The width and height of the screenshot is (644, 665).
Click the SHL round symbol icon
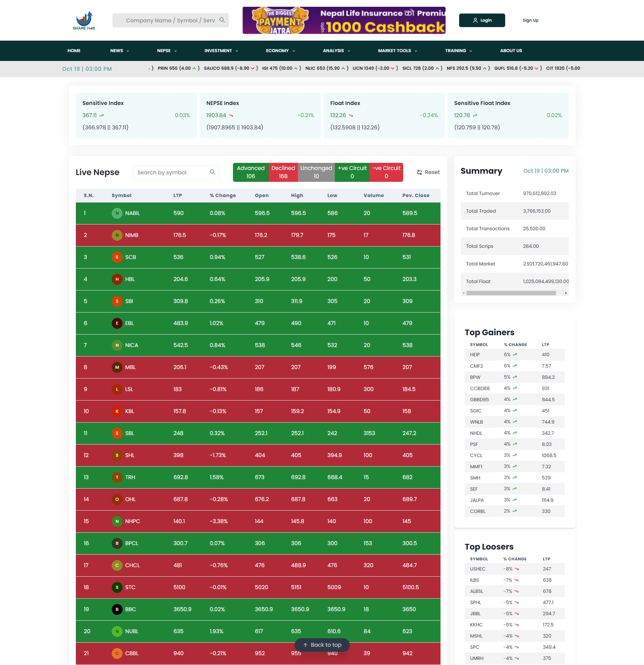tap(117, 455)
